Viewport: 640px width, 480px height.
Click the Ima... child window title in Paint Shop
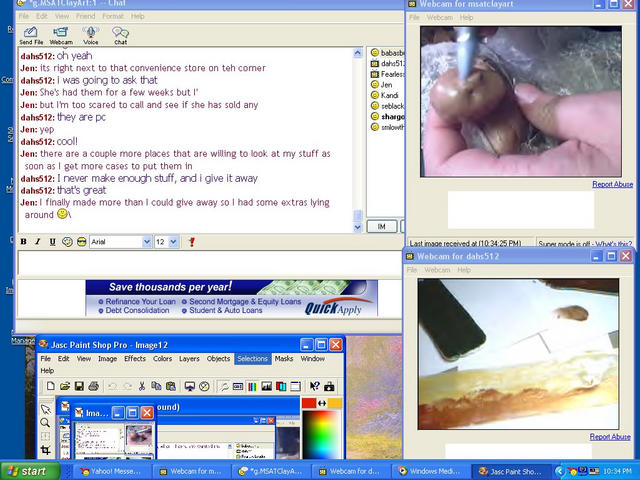[97, 413]
